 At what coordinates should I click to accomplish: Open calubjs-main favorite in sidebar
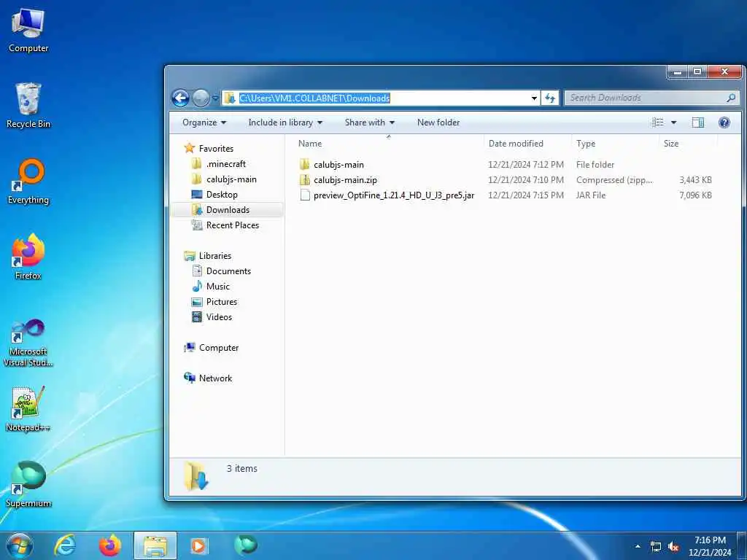point(231,179)
